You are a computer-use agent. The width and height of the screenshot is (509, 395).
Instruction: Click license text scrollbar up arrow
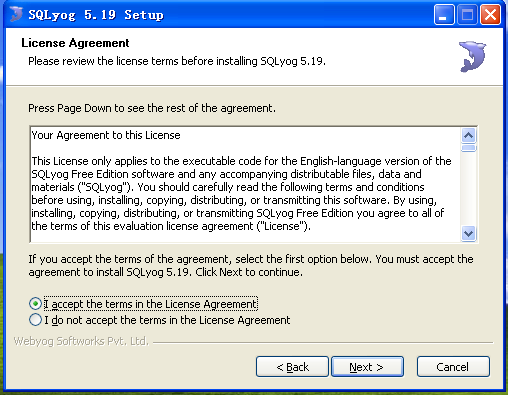tap(469, 135)
